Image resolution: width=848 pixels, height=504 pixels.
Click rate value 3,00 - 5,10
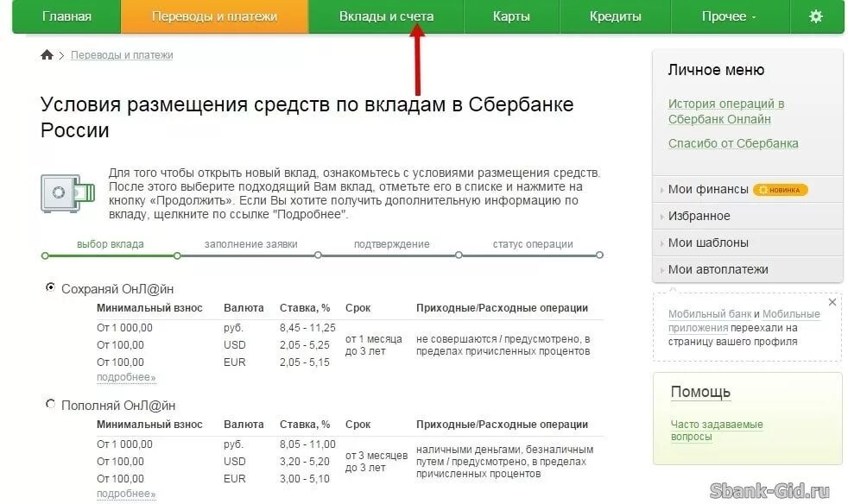[305, 479]
